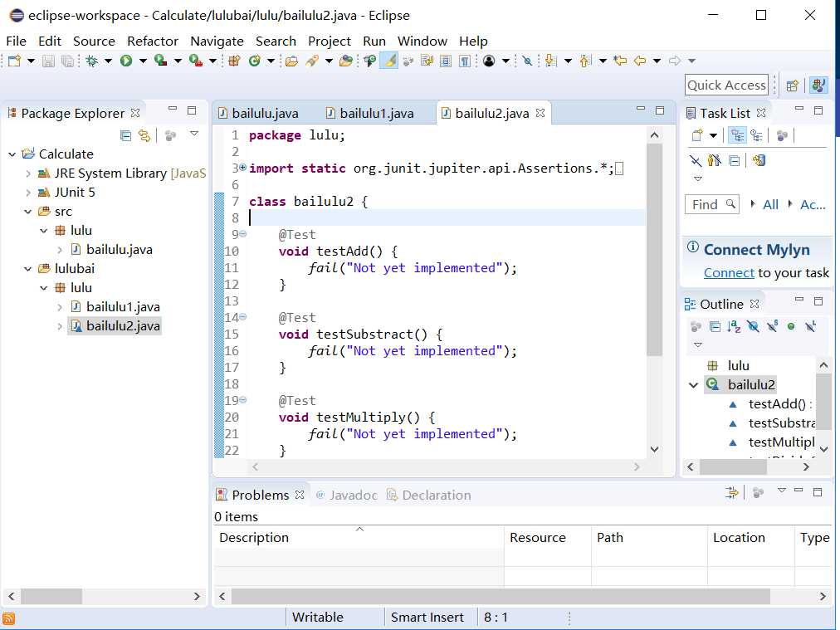Click the Open Perspective icon
The height and width of the screenshot is (630, 840).
tap(793, 85)
